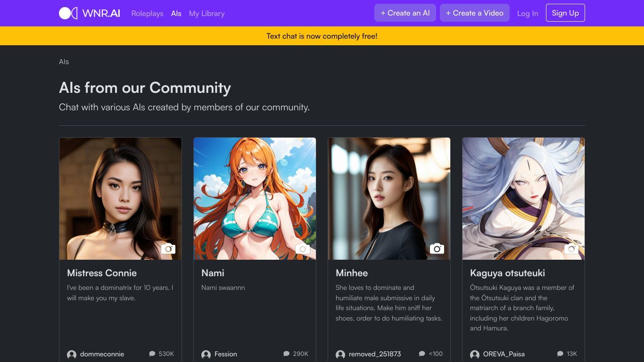This screenshot has height=362, width=644.
Task: Click the 290K chat count
Action: 301,354
